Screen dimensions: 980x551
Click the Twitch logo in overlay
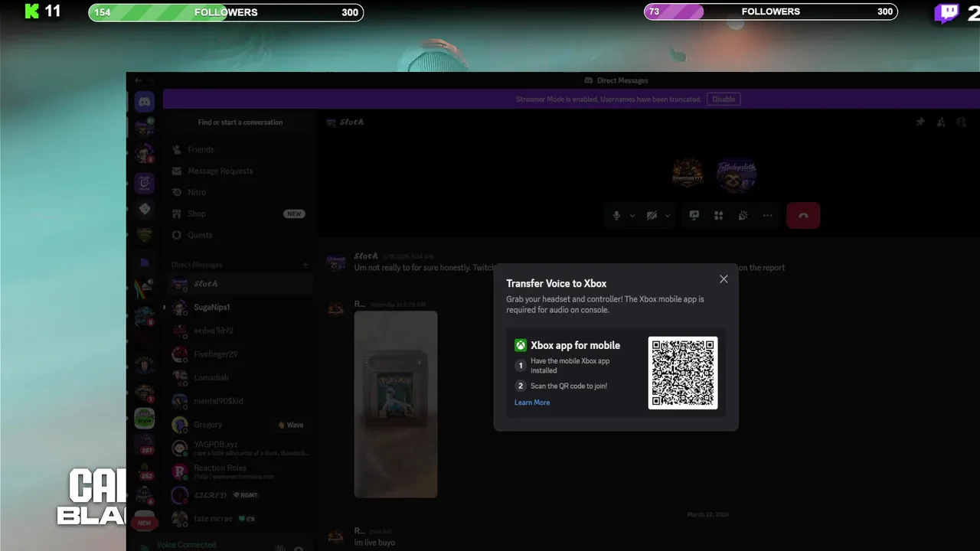[x=947, y=12]
